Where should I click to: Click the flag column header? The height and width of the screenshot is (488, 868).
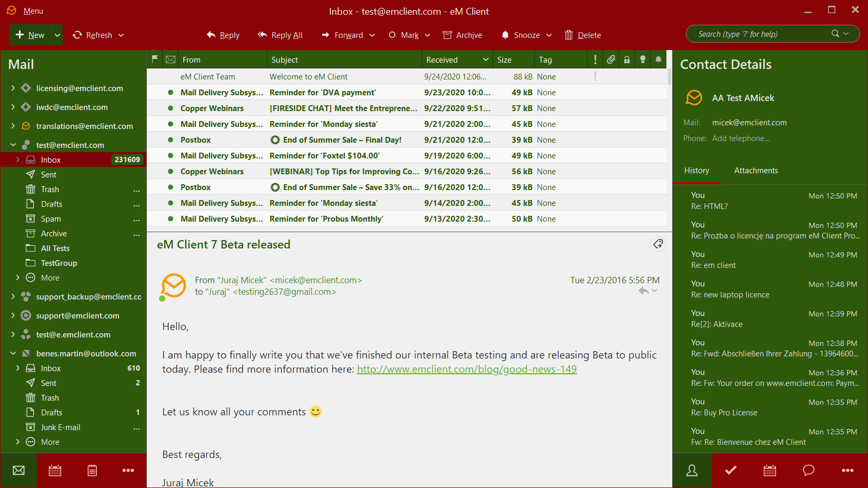point(155,59)
